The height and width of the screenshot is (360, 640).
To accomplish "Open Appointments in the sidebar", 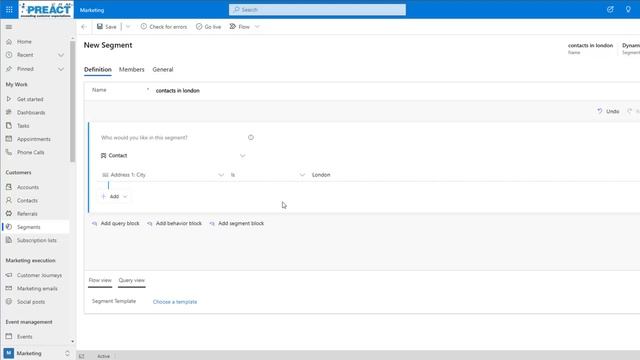I will coord(35,139).
